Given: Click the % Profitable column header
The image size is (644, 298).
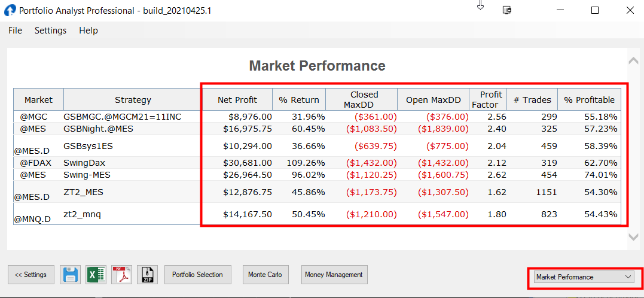Looking at the screenshot, I should pos(589,100).
